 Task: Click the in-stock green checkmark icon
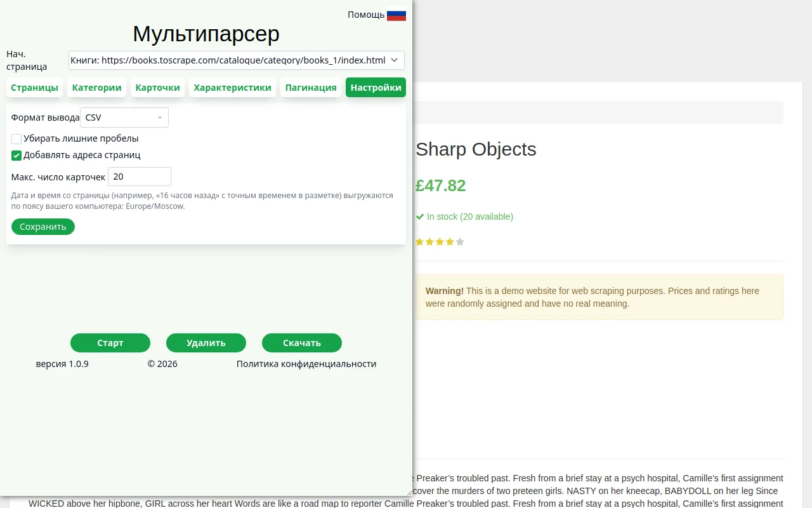pyautogui.click(x=420, y=217)
